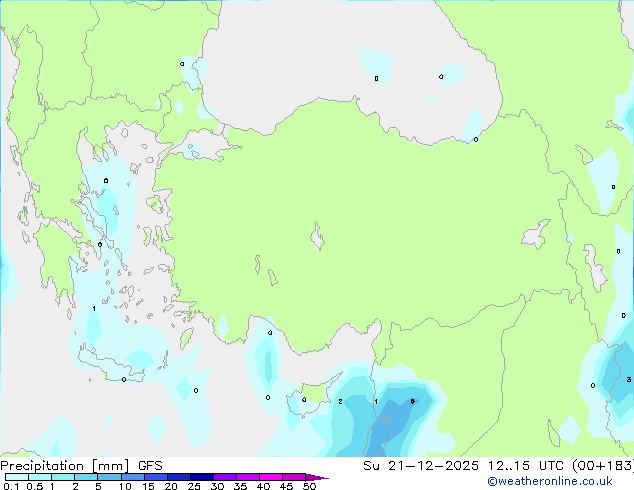Click legend tick label '25'
Image resolution: width=634 pixels, height=490 pixels.
coord(194,486)
